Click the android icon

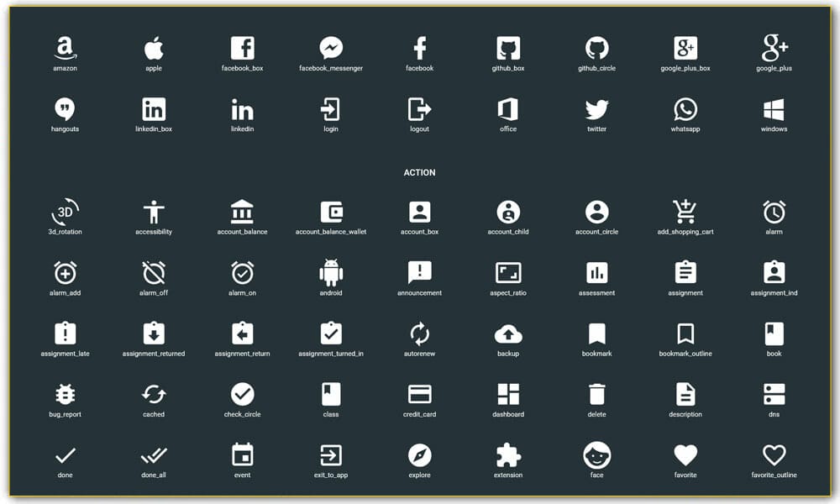click(x=330, y=272)
